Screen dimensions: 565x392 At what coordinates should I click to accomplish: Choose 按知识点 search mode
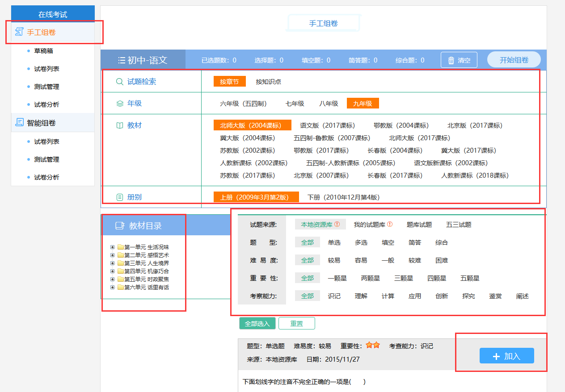268,82
